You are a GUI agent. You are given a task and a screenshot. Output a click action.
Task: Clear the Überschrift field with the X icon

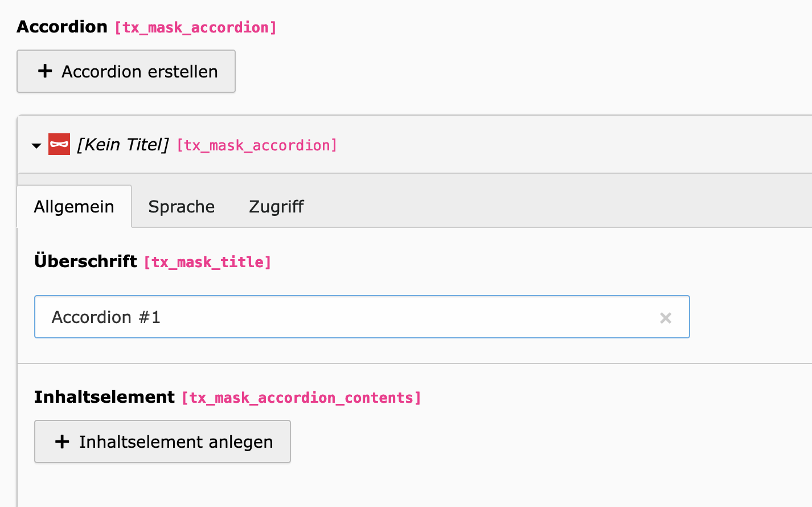point(665,318)
